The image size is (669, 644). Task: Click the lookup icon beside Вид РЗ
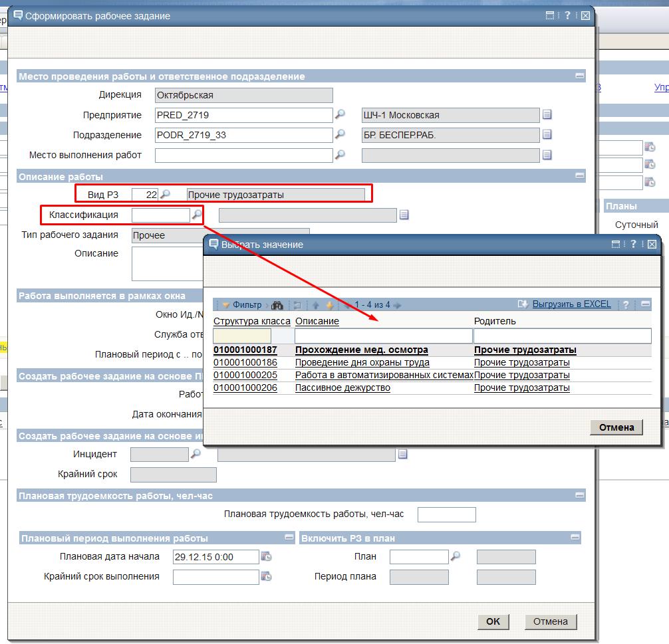[x=166, y=195]
